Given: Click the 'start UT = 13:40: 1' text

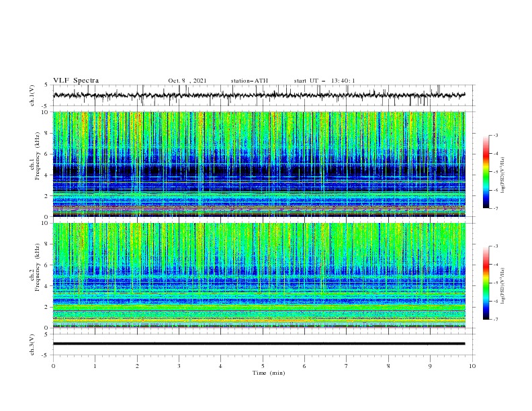Looking at the screenshot, I should coord(324,81).
